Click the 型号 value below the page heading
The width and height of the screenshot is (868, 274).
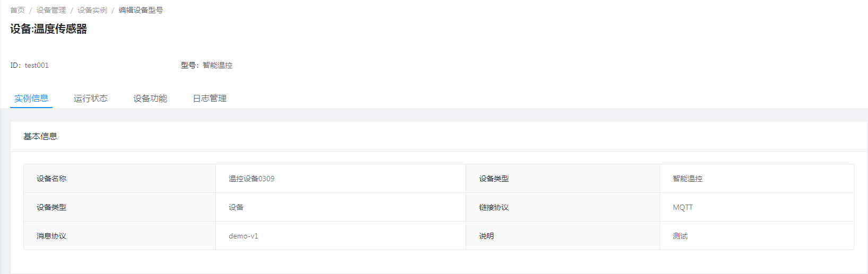coord(218,65)
